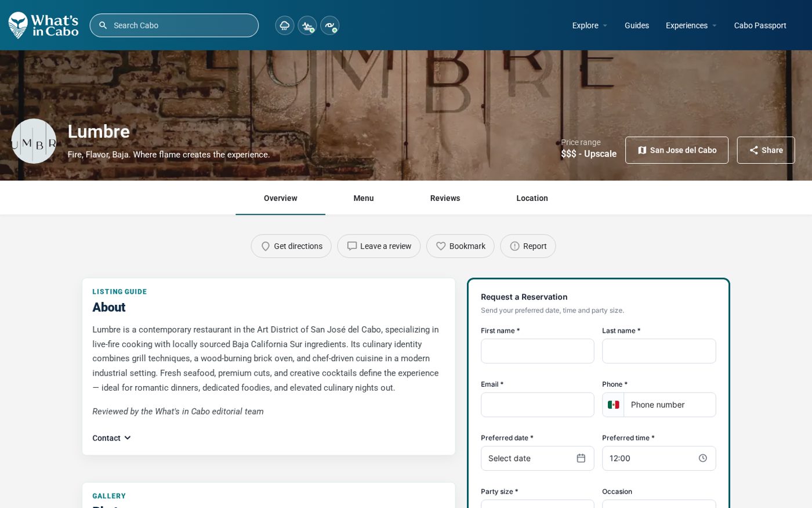This screenshot has height=508, width=812.
Task: Click the "Lumbre" restaurant title
Action: tap(99, 132)
